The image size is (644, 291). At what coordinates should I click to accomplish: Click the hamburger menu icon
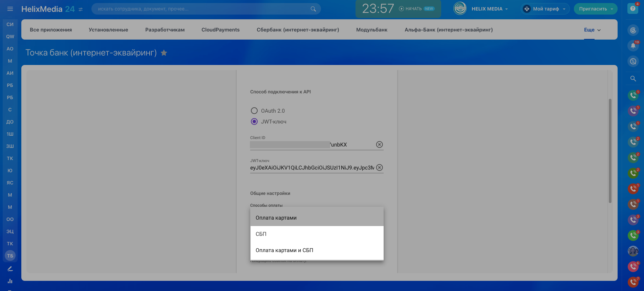(10, 9)
